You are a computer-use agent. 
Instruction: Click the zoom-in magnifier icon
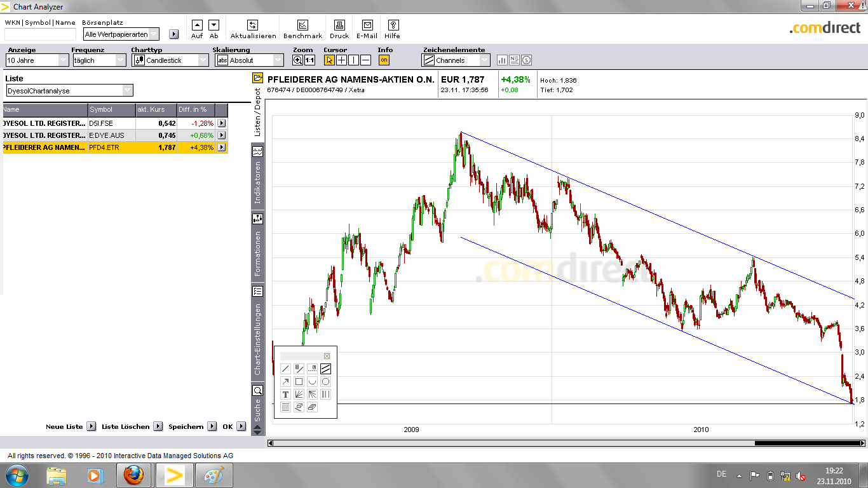(x=297, y=60)
